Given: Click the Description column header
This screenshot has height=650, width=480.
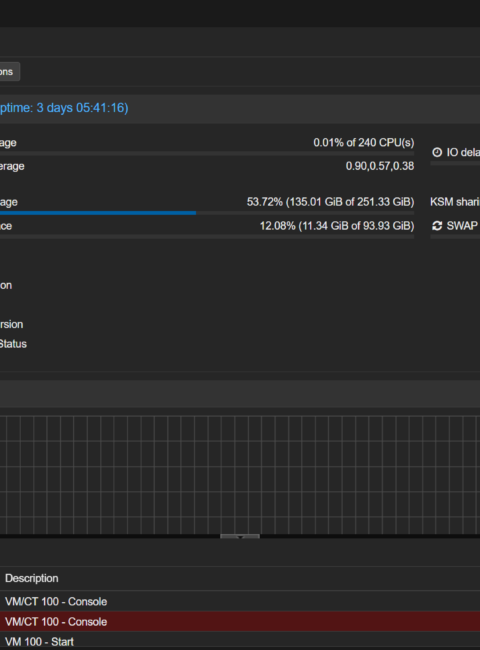Looking at the screenshot, I should point(32,578).
